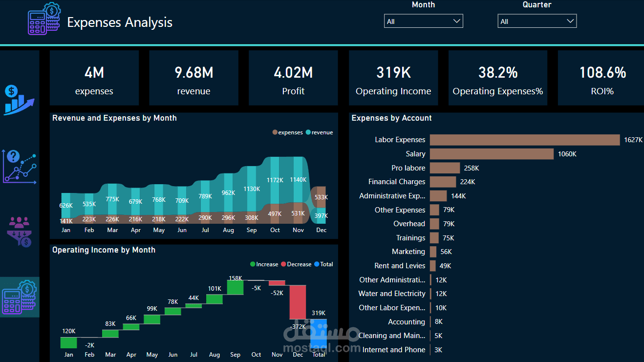Click the 4M expenses KPI card
Image resolution: width=644 pixels, height=362 pixels.
click(94, 77)
